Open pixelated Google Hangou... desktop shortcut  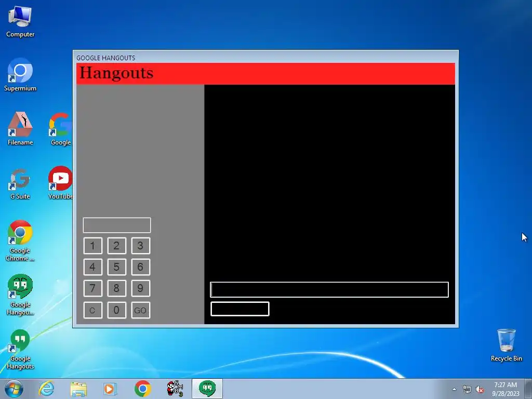(20, 295)
